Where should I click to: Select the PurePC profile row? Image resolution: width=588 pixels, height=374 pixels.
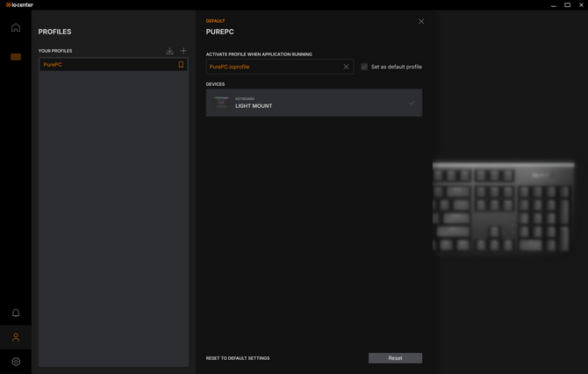point(113,64)
